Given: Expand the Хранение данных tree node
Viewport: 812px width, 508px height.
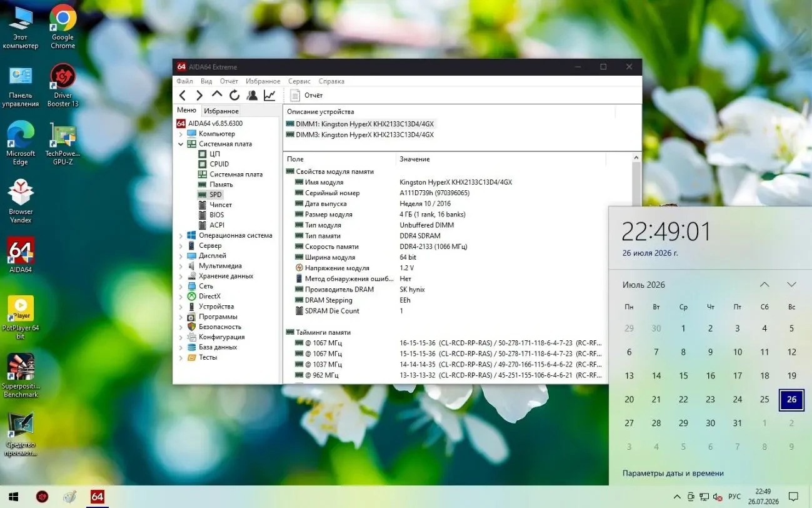Looking at the screenshot, I should tap(181, 276).
